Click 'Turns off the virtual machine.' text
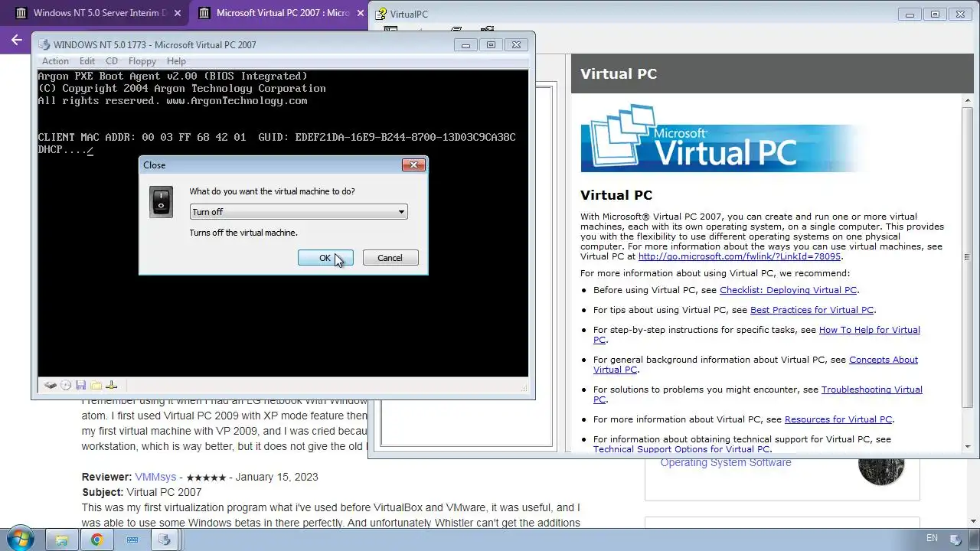The width and height of the screenshot is (980, 551). tap(243, 233)
